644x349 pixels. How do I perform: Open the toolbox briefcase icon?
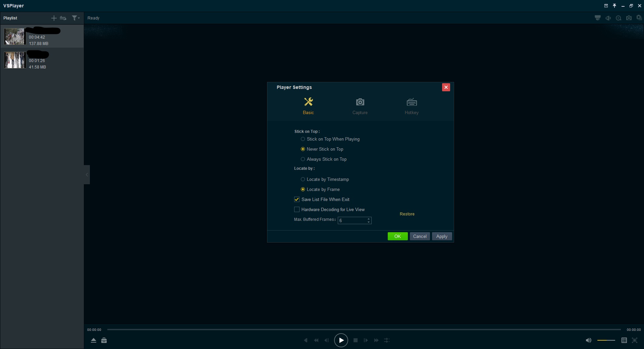tap(104, 340)
